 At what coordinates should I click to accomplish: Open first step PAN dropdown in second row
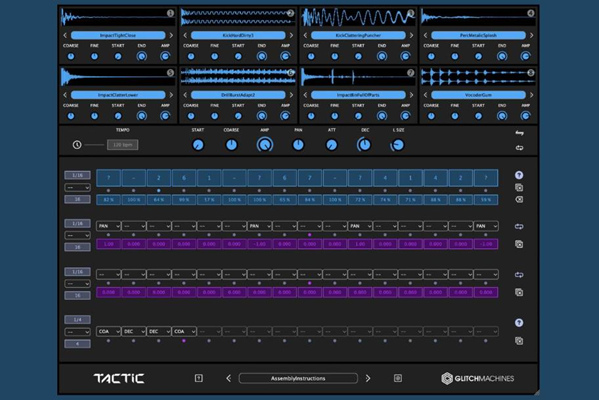(108, 226)
